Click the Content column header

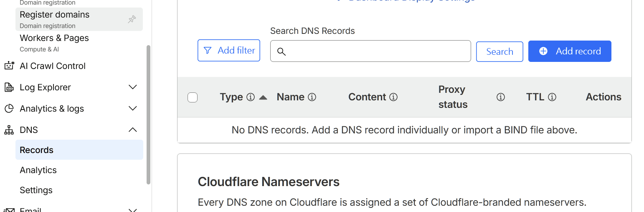(x=367, y=97)
